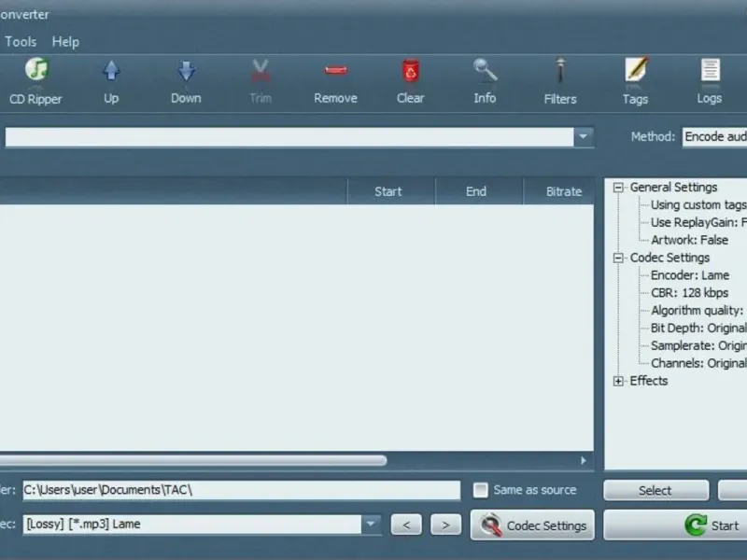This screenshot has height=560, width=747.
Task: Click the horizontal scrollbar thumb of file list
Action: [x=193, y=460]
